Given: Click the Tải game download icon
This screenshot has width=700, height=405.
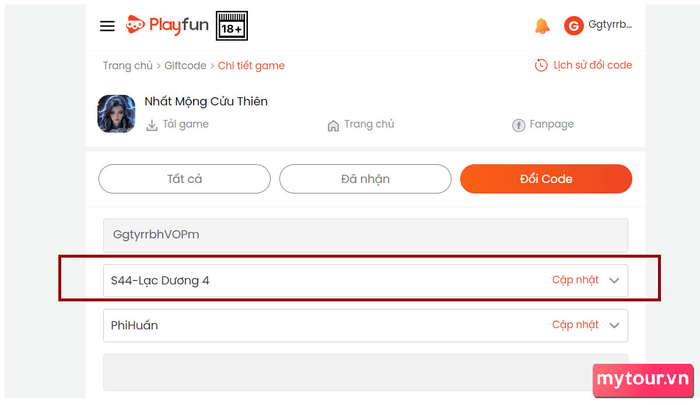Looking at the screenshot, I should click(152, 125).
